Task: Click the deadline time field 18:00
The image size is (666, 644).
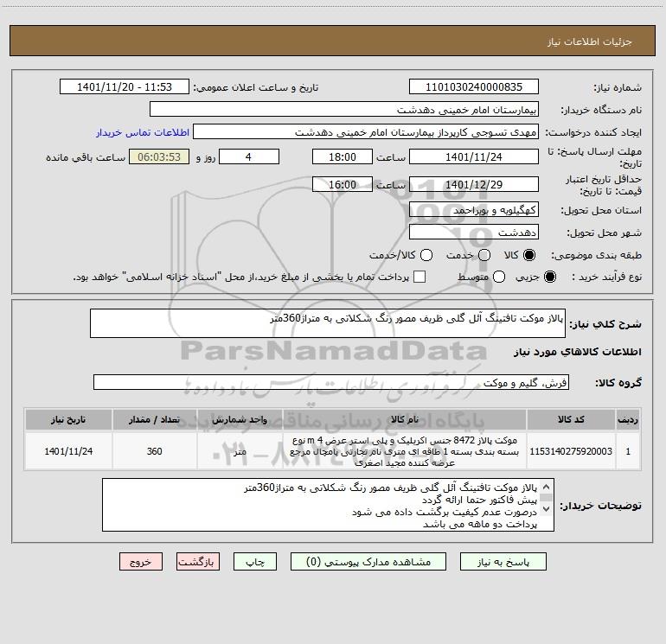Action: pyautogui.click(x=343, y=156)
